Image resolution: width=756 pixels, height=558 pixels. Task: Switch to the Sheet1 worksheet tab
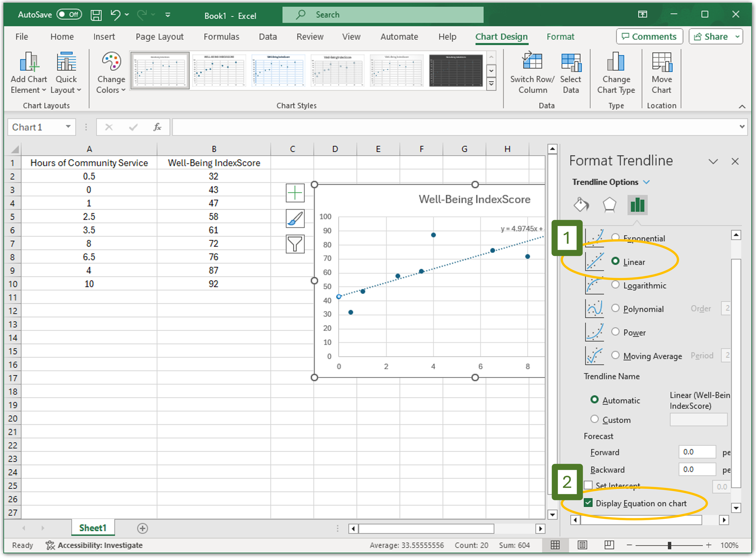[92, 528]
